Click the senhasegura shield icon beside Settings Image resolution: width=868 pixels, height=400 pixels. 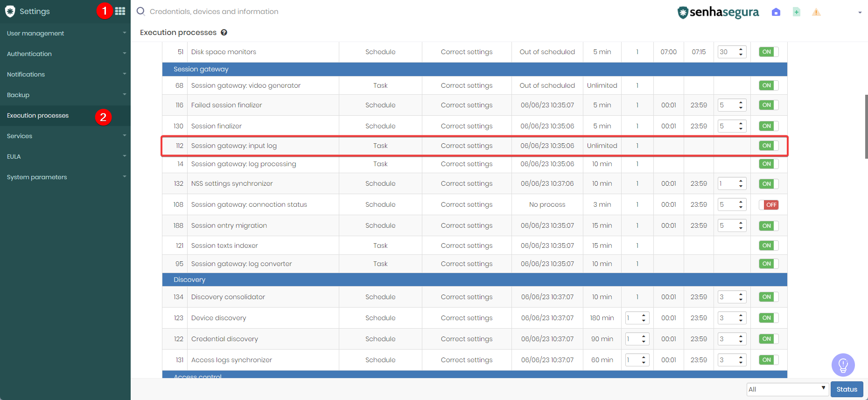10,11
